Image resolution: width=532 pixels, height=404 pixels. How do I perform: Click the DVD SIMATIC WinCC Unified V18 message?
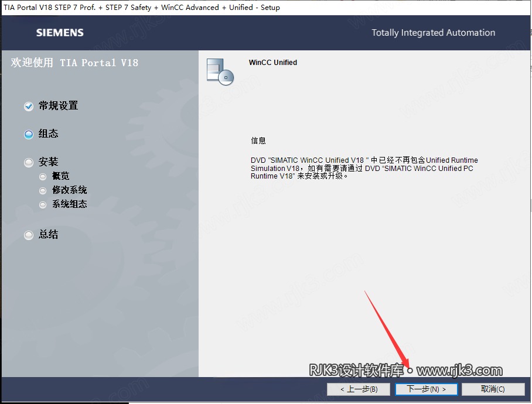(364, 168)
